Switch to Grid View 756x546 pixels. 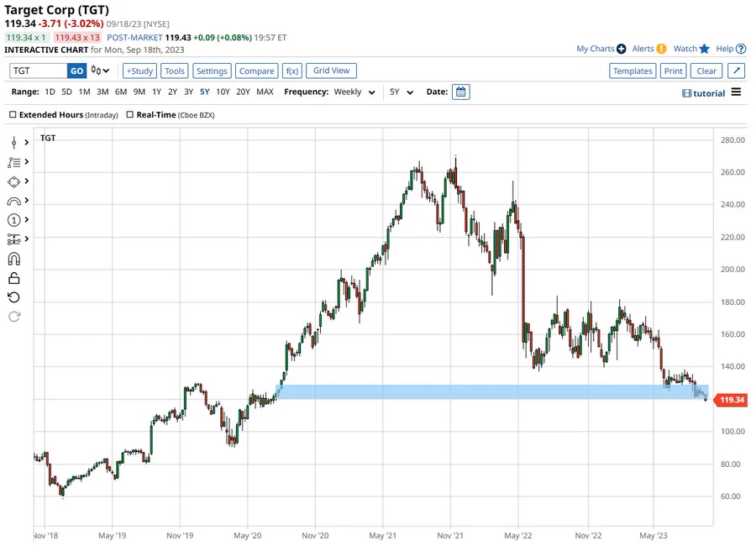pos(331,71)
